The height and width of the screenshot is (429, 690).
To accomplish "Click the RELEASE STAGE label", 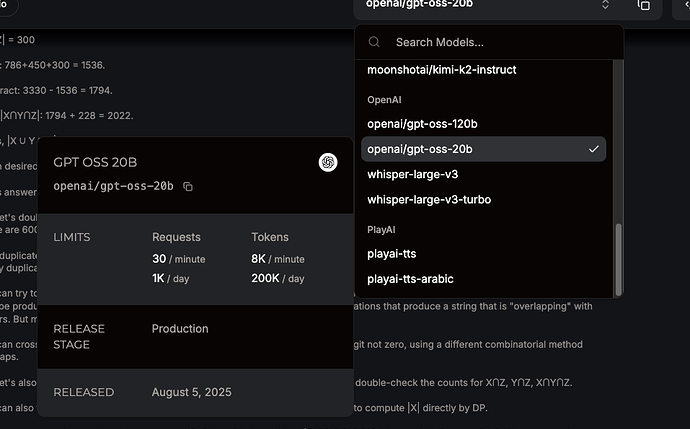I will tap(79, 337).
